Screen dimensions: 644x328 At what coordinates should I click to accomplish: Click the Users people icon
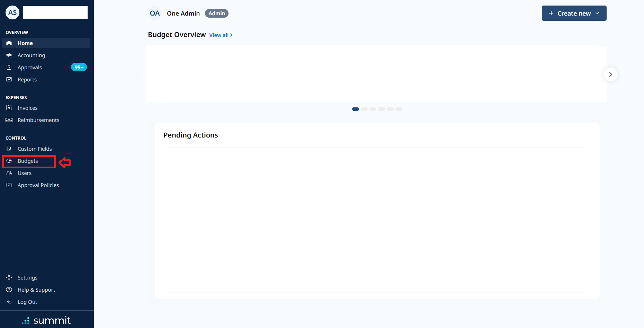point(9,173)
